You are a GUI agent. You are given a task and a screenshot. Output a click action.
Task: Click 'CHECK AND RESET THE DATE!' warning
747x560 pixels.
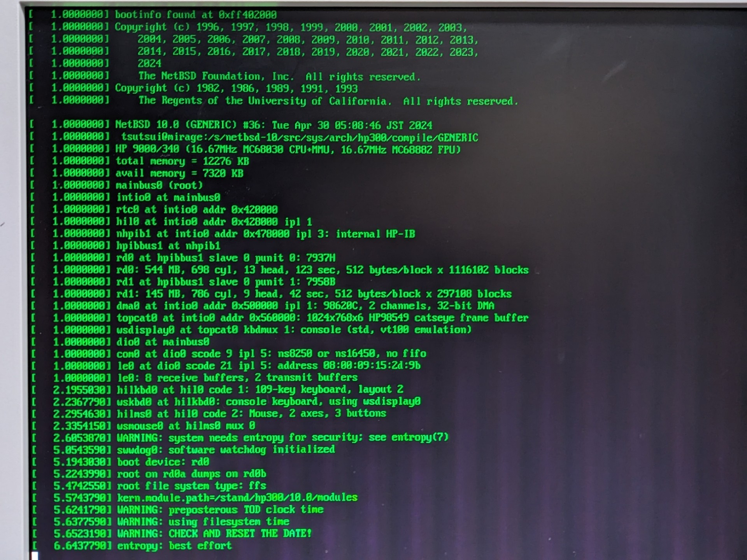click(x=240, y=533)
